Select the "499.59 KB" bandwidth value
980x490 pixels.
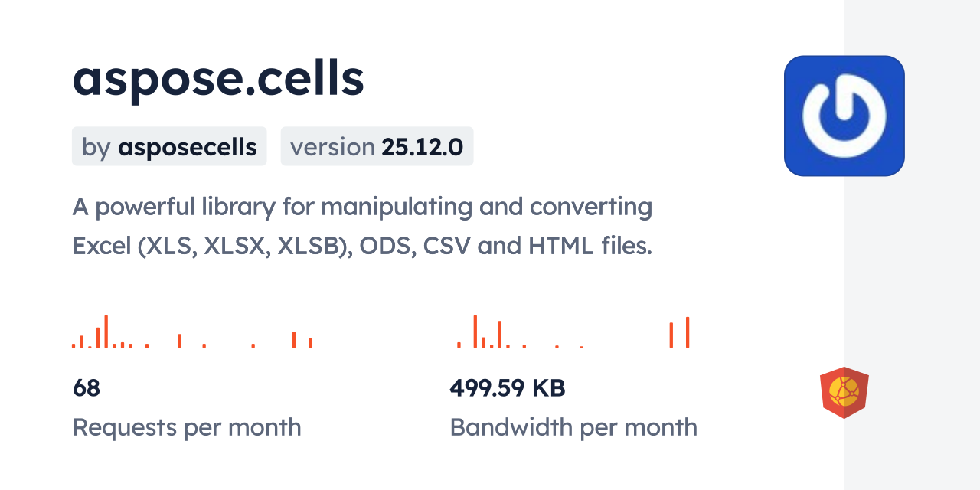(508, 388)
